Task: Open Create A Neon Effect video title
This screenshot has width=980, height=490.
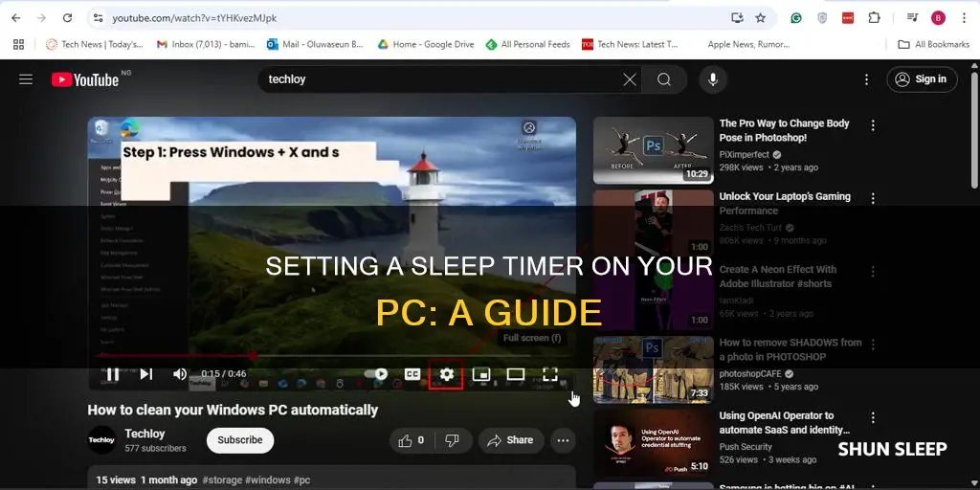Action: pos(777,277)
